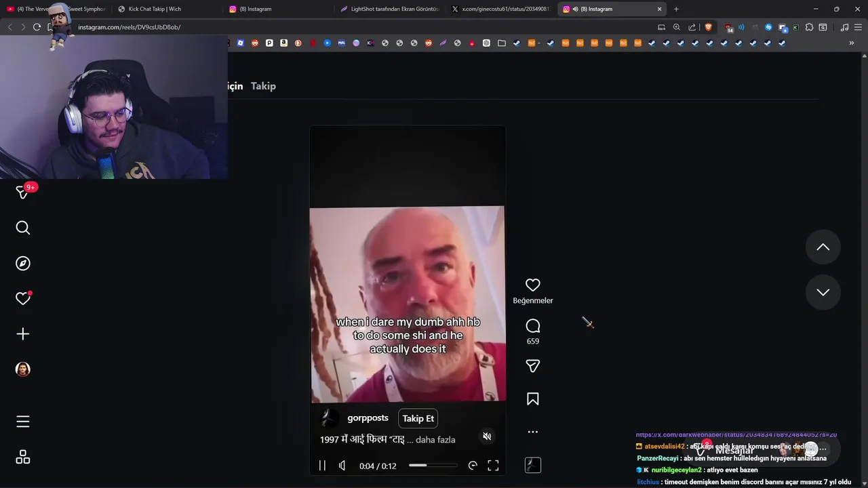Open the install app icon in address bar
Screen dimensions: 868x488
pyautogui.click(x=661, y=27)
